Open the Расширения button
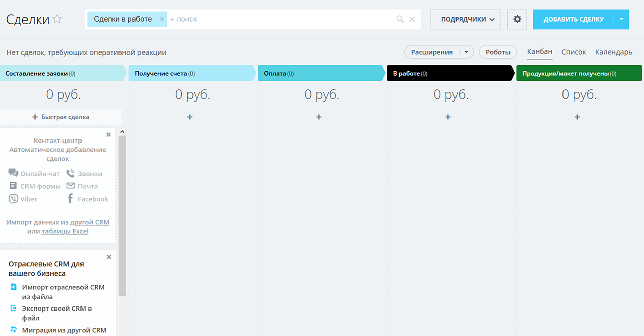 point(432,52)
